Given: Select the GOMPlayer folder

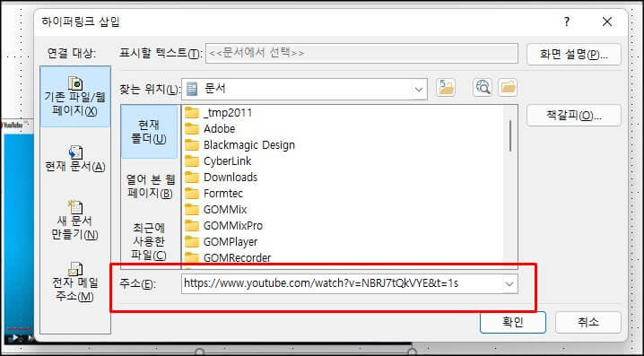Looking at the screenshot, I should click(x=222, y=242).
